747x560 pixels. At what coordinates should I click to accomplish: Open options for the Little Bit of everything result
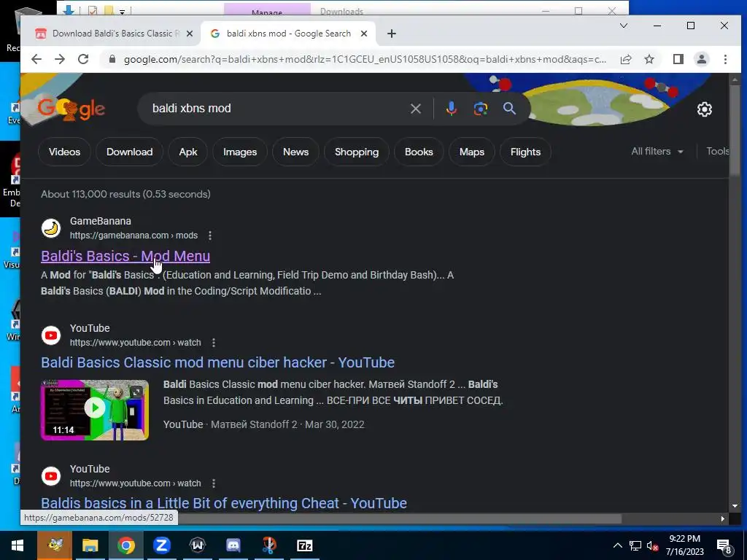(214, 483)
